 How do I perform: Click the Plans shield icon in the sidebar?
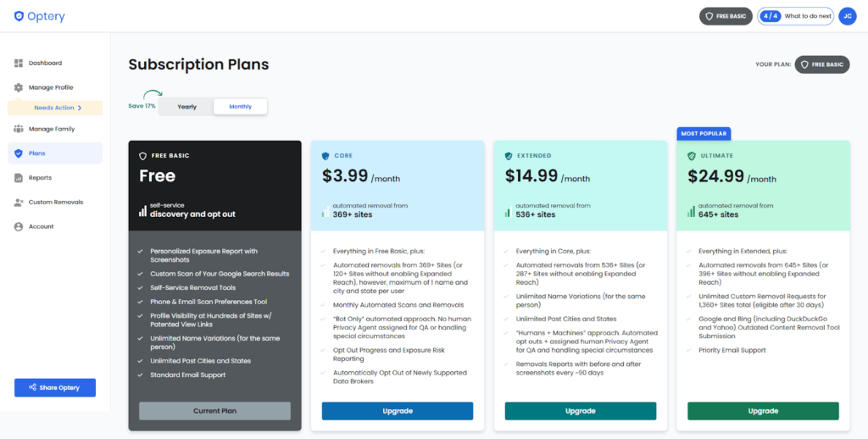[x=19, y=153]
